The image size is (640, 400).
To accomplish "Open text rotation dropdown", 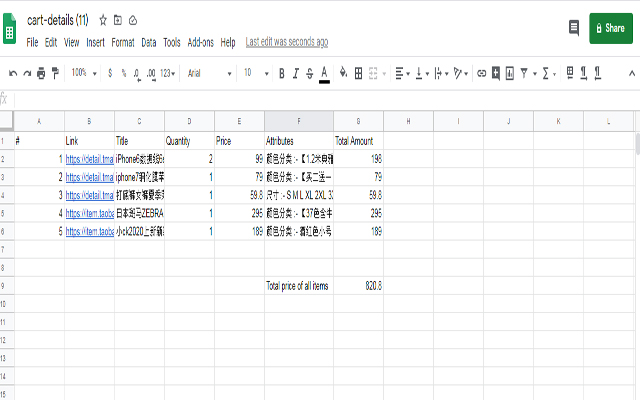I will (460, 73).
